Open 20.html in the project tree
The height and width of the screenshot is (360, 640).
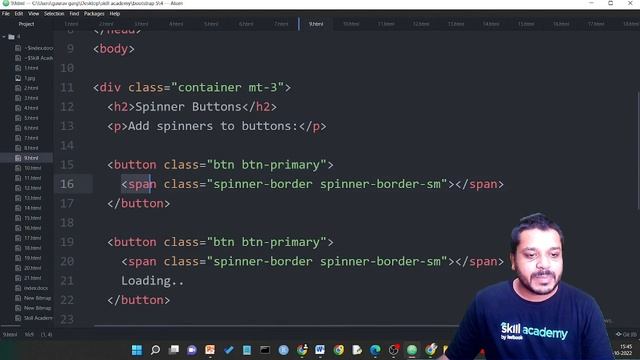click(32, 268)
